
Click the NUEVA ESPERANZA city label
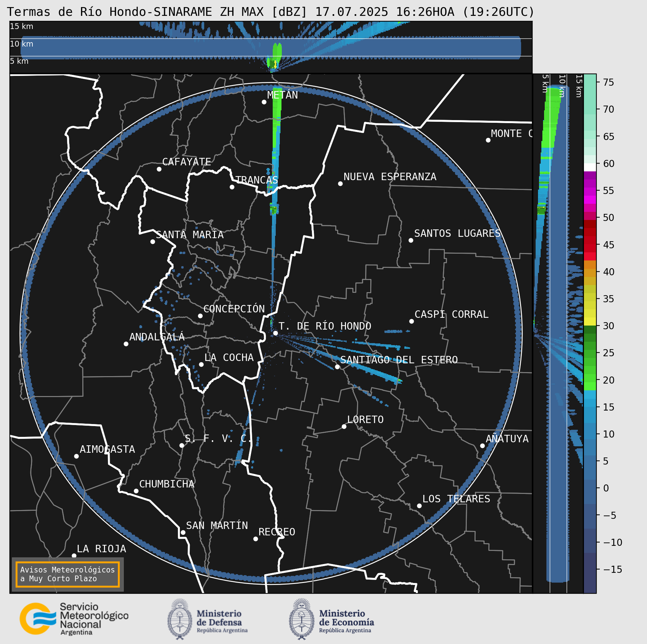pos(390,177)
